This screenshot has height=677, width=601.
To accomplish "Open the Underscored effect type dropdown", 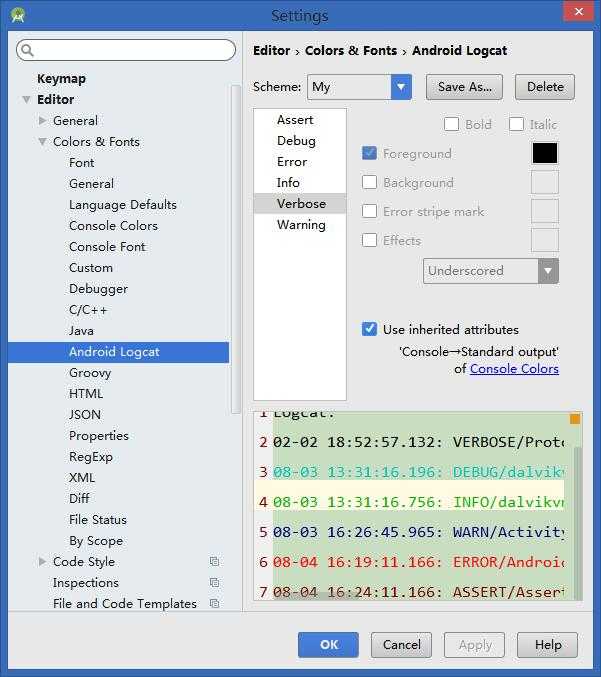I will [548, 271].
